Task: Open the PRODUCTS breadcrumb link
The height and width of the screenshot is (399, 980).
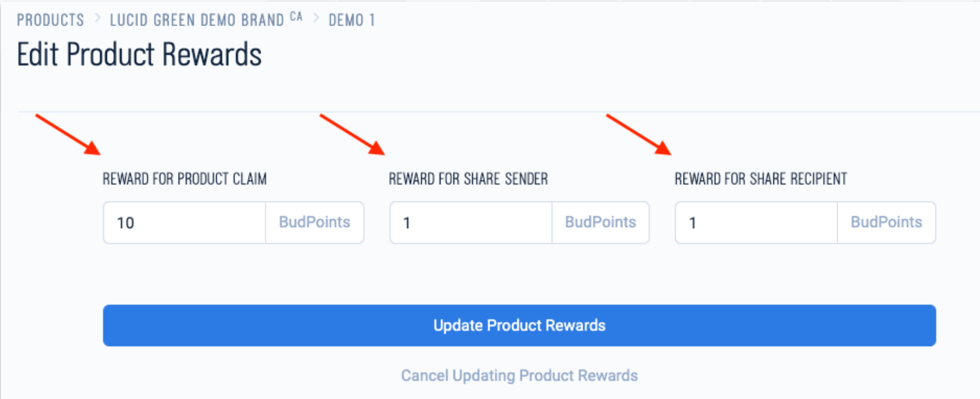Action: click(x=50, y=20)
